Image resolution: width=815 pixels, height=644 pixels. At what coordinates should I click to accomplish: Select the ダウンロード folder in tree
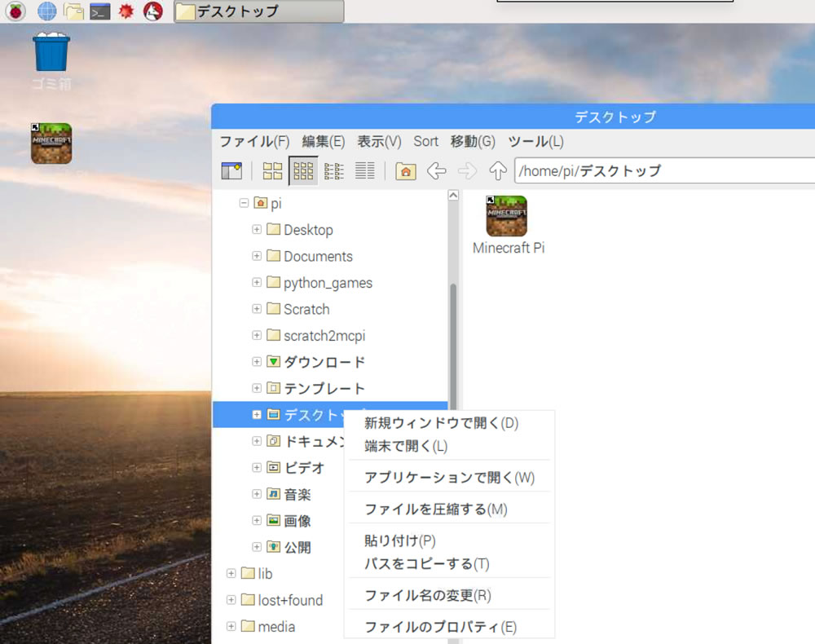[x=315, y=362]
